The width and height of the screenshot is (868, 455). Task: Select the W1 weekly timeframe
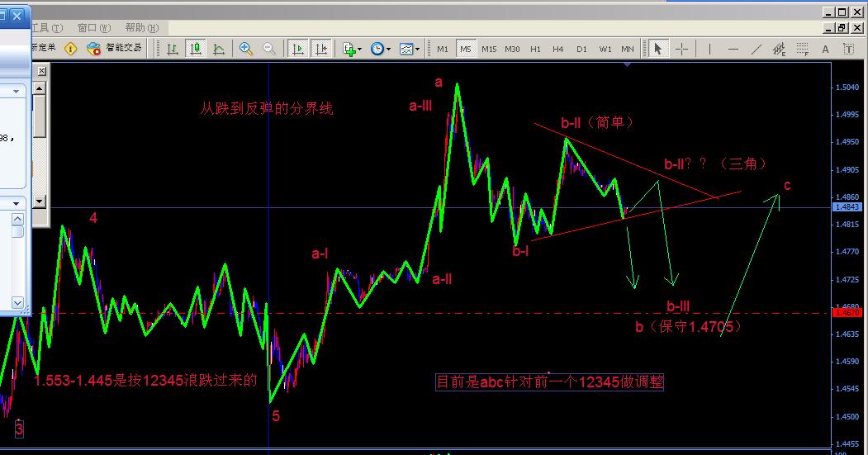click(x=605, y=49)
